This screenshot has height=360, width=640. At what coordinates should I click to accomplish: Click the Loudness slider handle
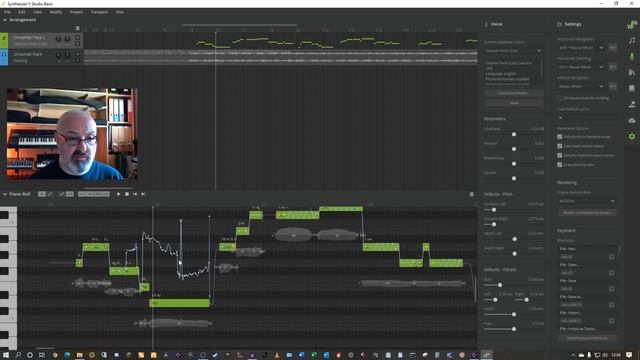click(x=514, y=135)
